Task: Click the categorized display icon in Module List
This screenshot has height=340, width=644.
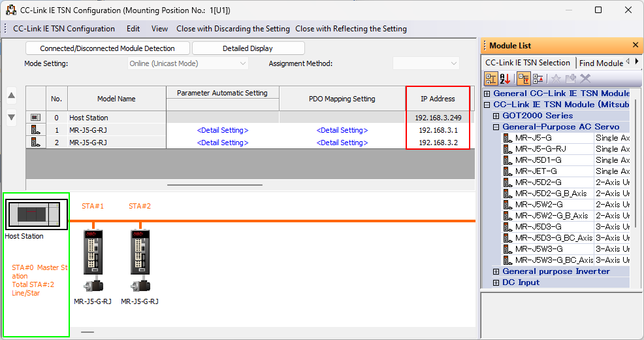Action: pyautogui.click(x=491, y=78)
